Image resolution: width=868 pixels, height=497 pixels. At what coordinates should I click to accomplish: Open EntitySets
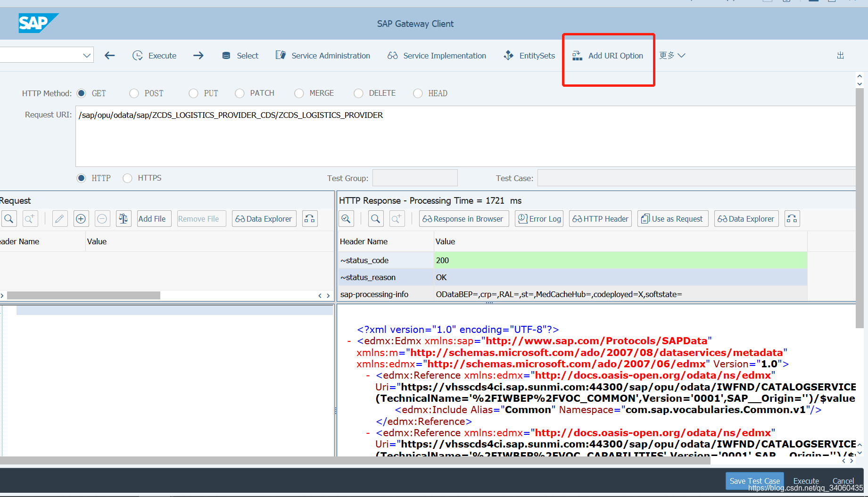pos(529,56)
